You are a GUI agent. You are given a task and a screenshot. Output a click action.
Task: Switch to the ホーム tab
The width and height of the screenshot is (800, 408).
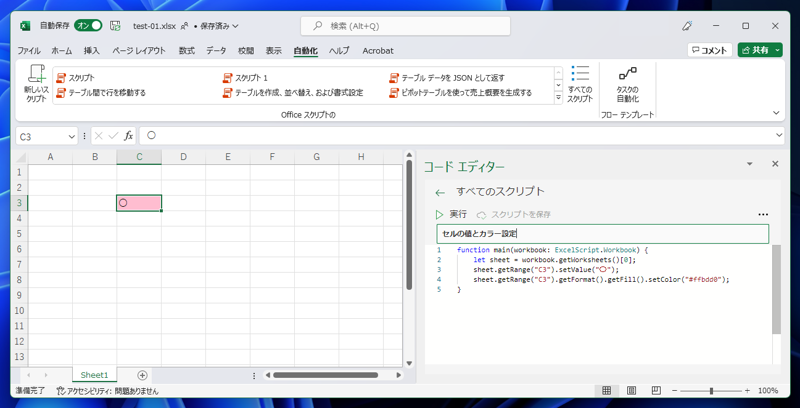click(62, 50)
